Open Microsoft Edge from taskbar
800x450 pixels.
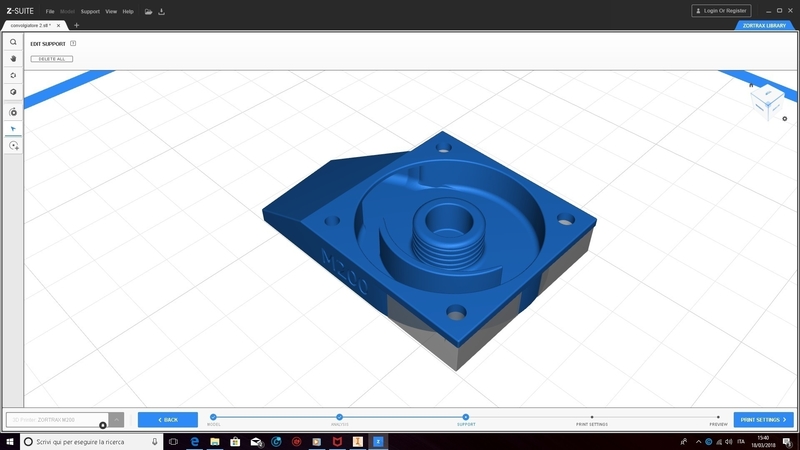point(194,442)
